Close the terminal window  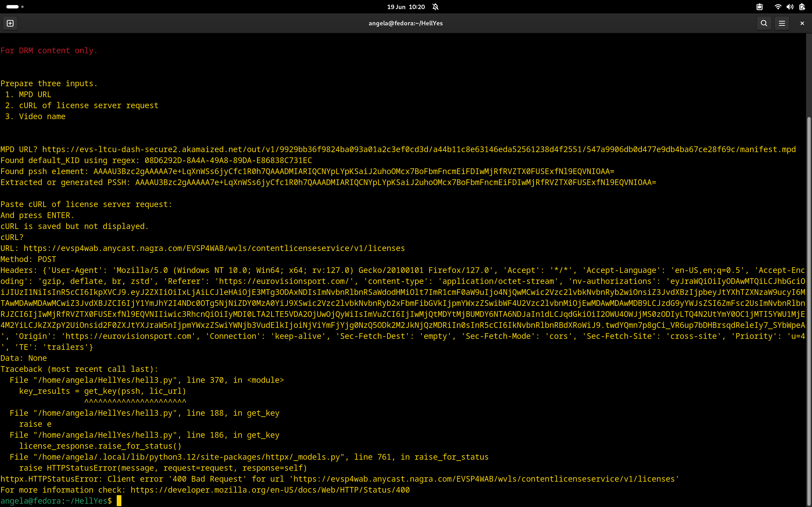tap(802, 23)
